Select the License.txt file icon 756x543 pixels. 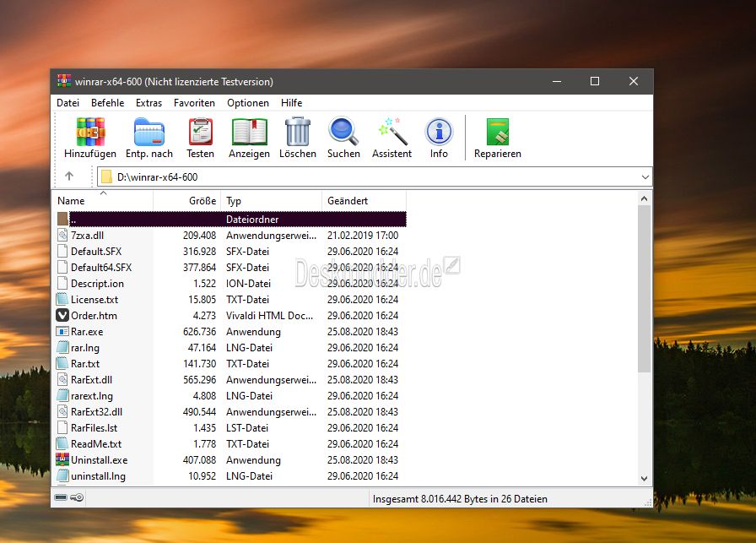click(62, 299)
